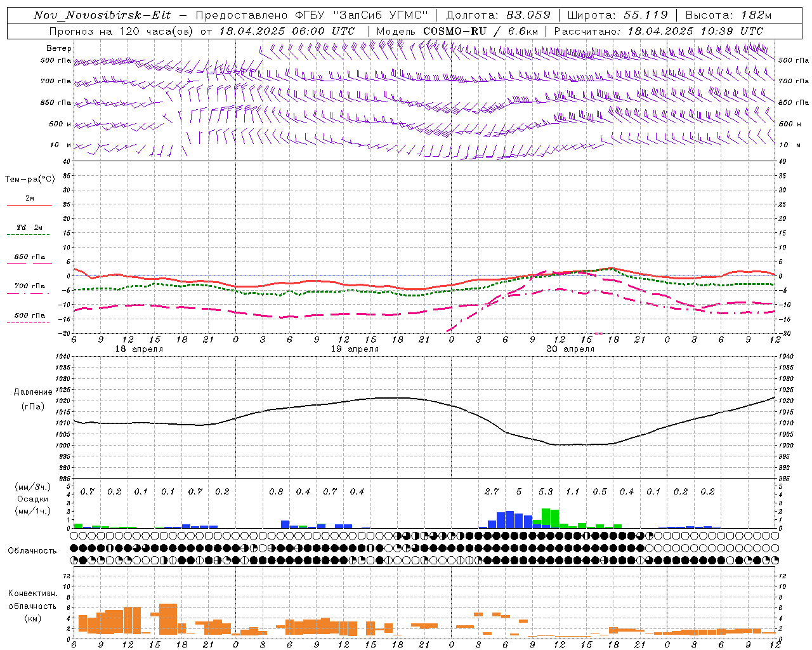The width and height of the screenshot is (812, 650).
Task: Select the model name COSMO-RU / 6.6км
Action: click(481, 31)
